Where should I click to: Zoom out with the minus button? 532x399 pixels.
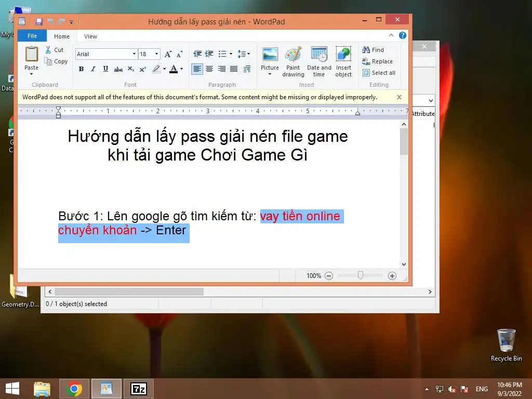(x=329, y=276)
